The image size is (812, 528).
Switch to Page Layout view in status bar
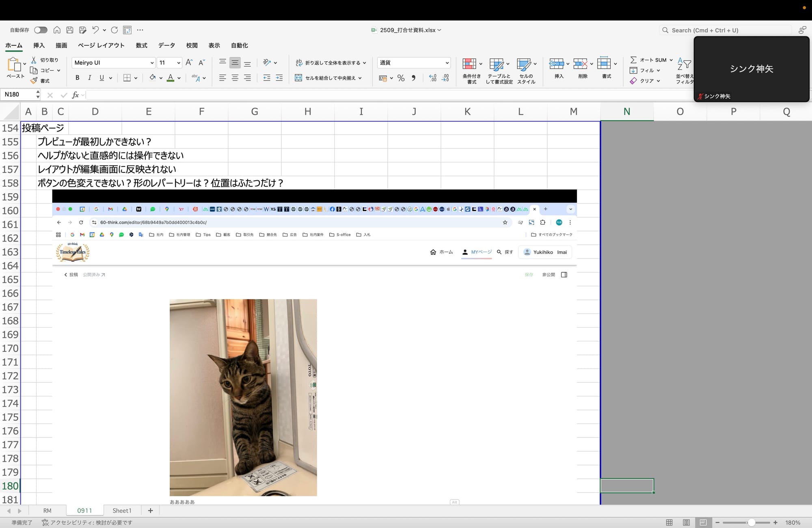click(686, 522)
